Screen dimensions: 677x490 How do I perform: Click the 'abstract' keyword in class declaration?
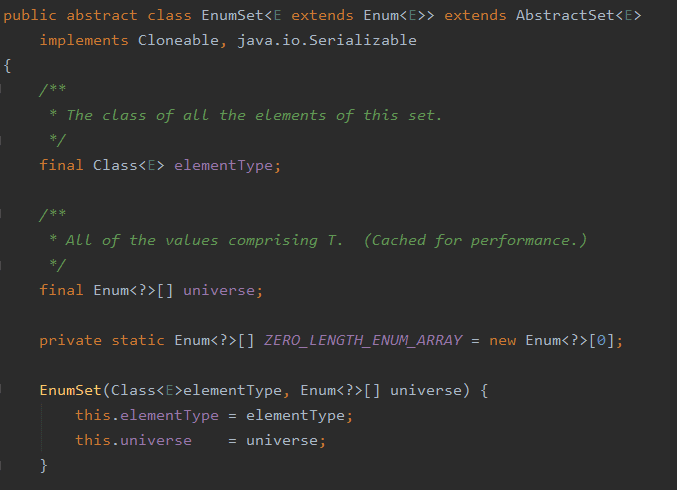(102, 16)
